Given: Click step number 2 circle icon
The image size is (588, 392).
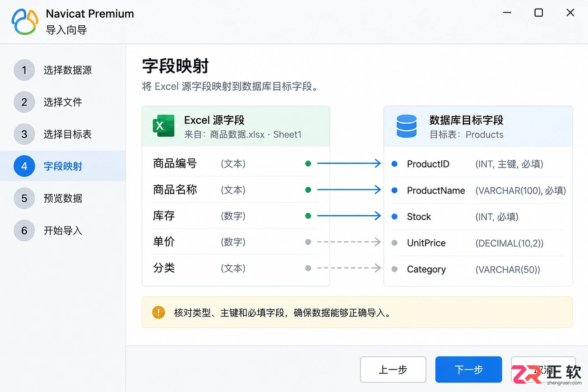Looking at the screenshot, I should click(x=24, y=102).
